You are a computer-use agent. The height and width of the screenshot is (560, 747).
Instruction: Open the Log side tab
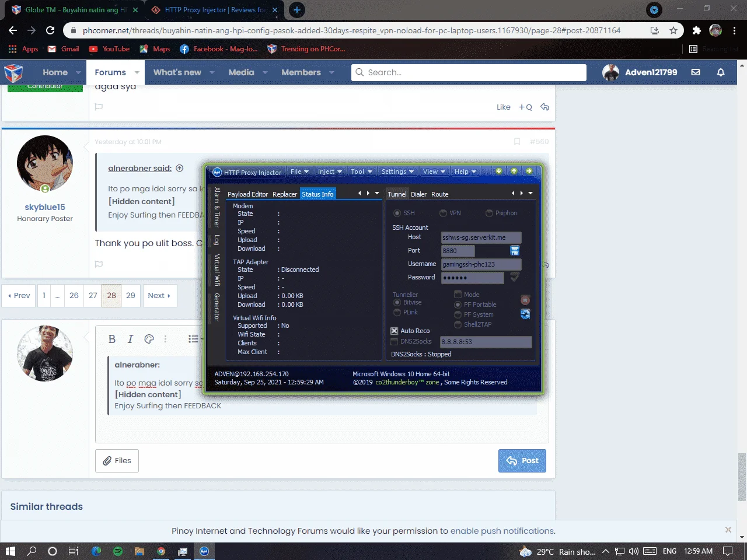point(217,240)
